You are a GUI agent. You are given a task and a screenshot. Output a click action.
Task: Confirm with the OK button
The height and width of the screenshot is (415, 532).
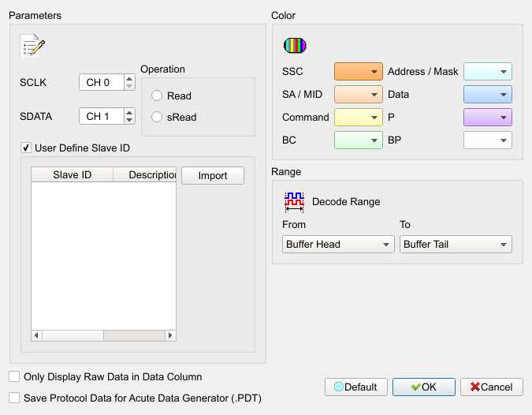(424, 387)
